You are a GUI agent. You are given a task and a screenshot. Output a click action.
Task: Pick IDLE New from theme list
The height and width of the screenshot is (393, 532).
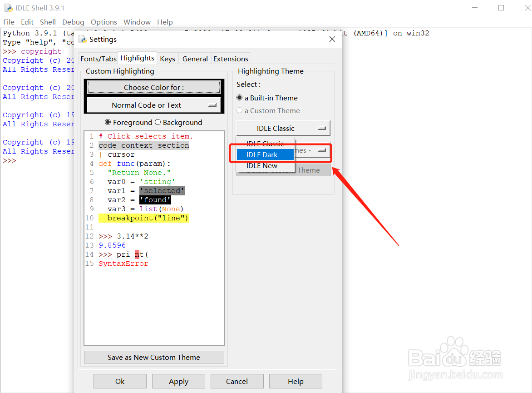(265, 166)
